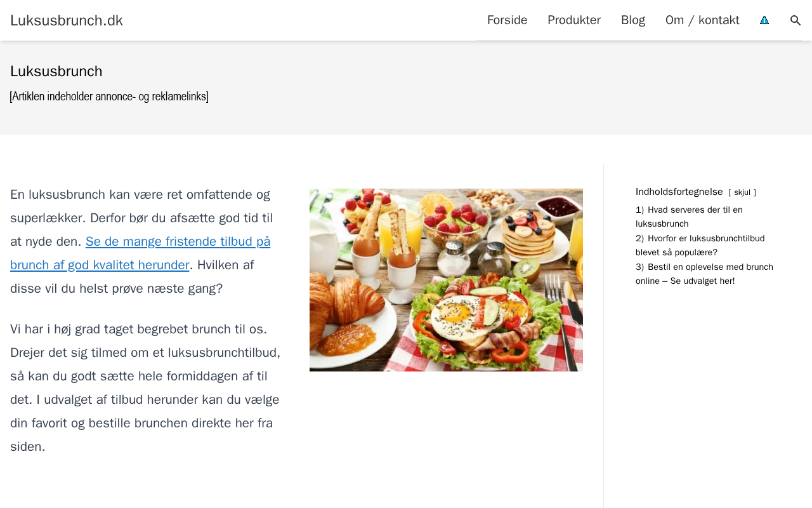Screen dimensions: 812x508
Task: Open the search magnifier icon
Action: [796, 20]
